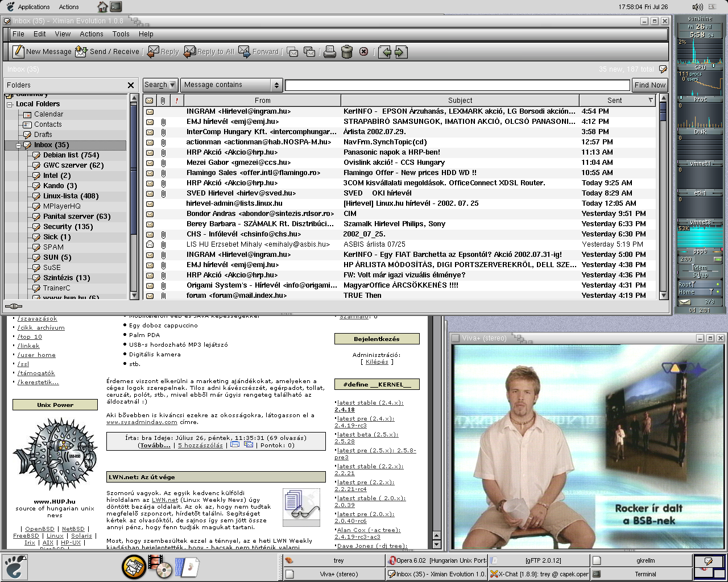Go to previous message with left arrow icon
The width and height of the screenshot is (728, 582).
(x=385, y=52)
